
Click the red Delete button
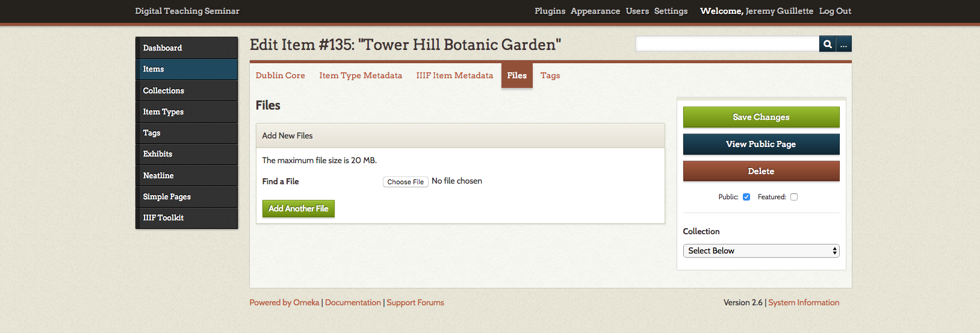click(x=761, y=171)
